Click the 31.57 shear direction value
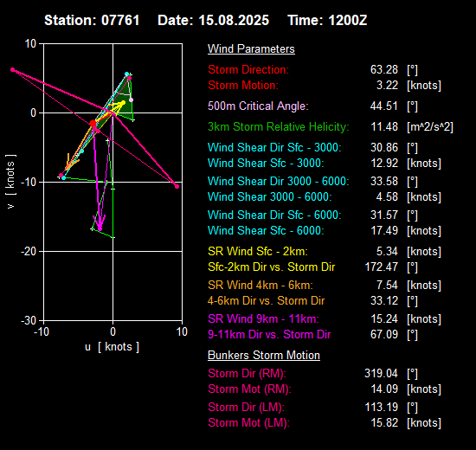This screenshot has height=450, width=476. pyautogui.click(x=384, y=215)
